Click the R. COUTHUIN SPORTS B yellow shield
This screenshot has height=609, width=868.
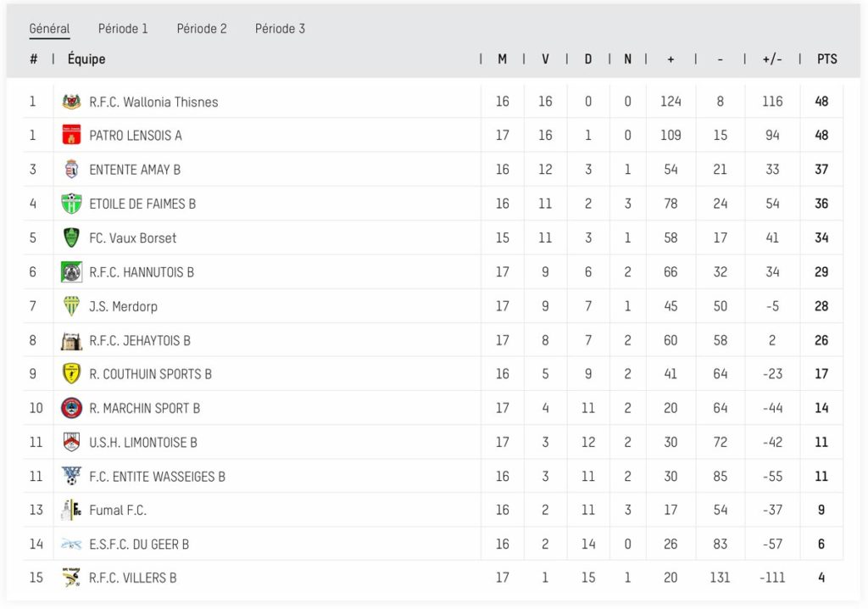(x=71, y=374)
